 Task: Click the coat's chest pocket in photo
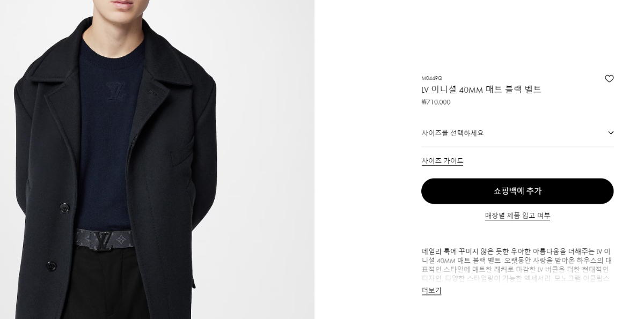[181, 151]
